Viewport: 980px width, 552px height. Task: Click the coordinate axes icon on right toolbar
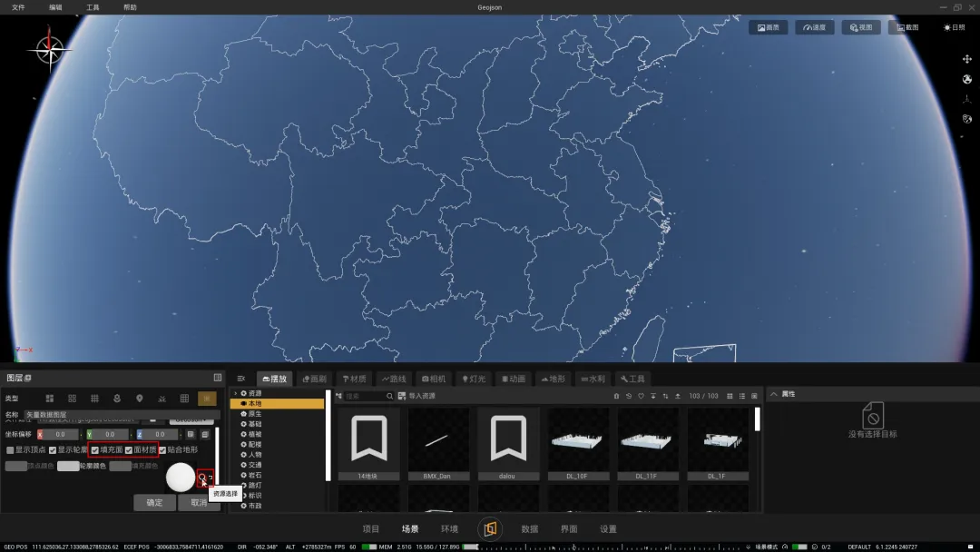coord(967,99)
